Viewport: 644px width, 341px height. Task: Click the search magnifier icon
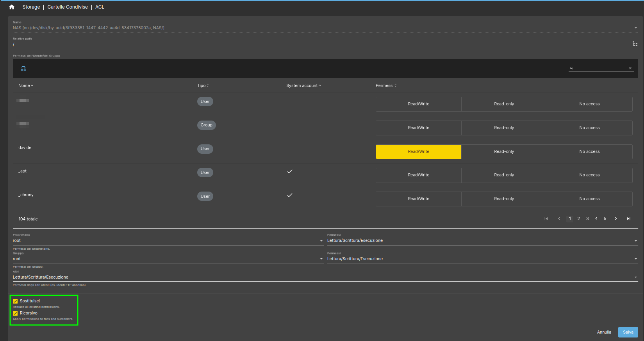coord(571,68)
